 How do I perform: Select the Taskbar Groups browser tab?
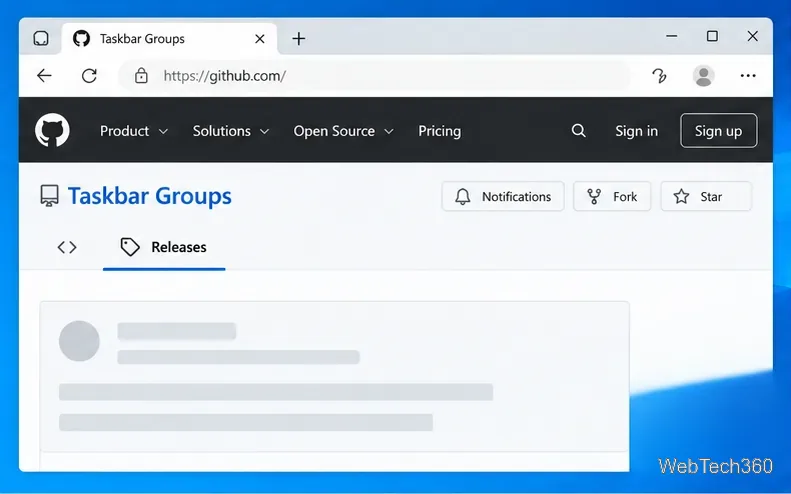click(170, 39)
